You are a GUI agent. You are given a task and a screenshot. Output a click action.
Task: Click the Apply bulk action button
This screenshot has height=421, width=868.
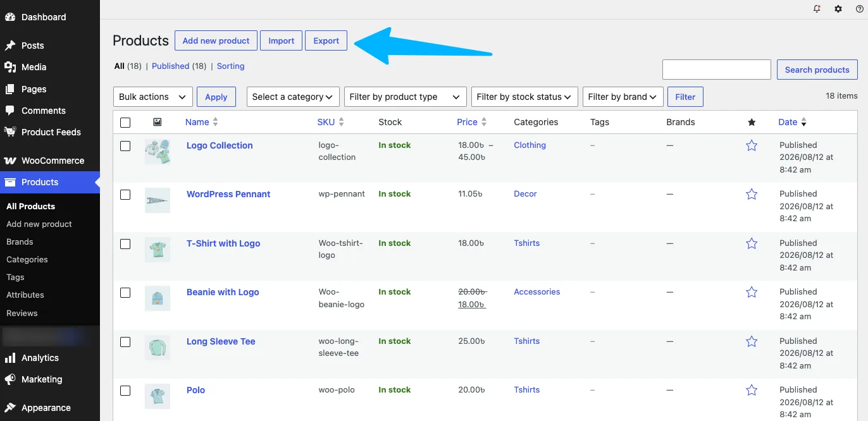[x=216, y=97]
